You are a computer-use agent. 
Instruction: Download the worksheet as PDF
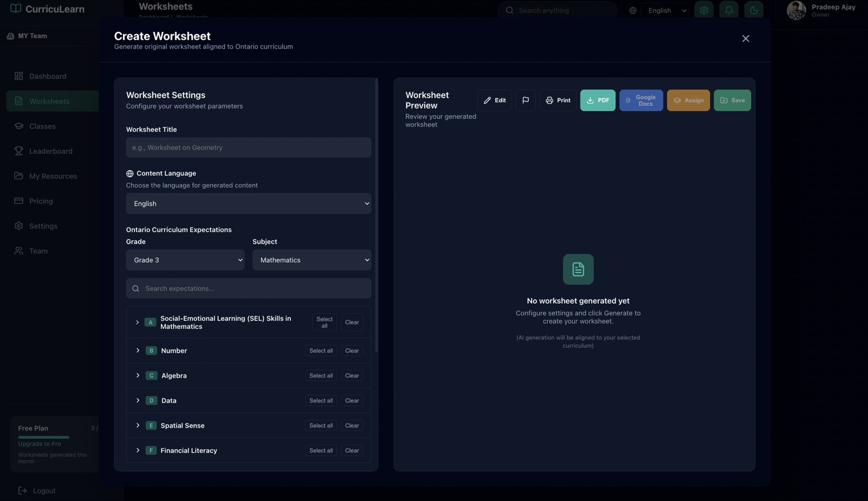click(598, 100)
